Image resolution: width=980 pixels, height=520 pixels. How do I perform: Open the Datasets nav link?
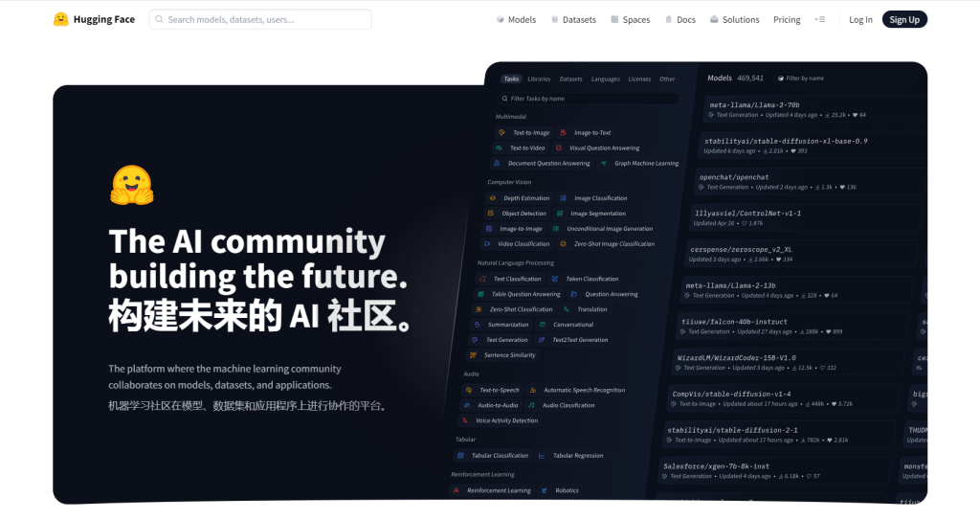(x=574, y=20)
